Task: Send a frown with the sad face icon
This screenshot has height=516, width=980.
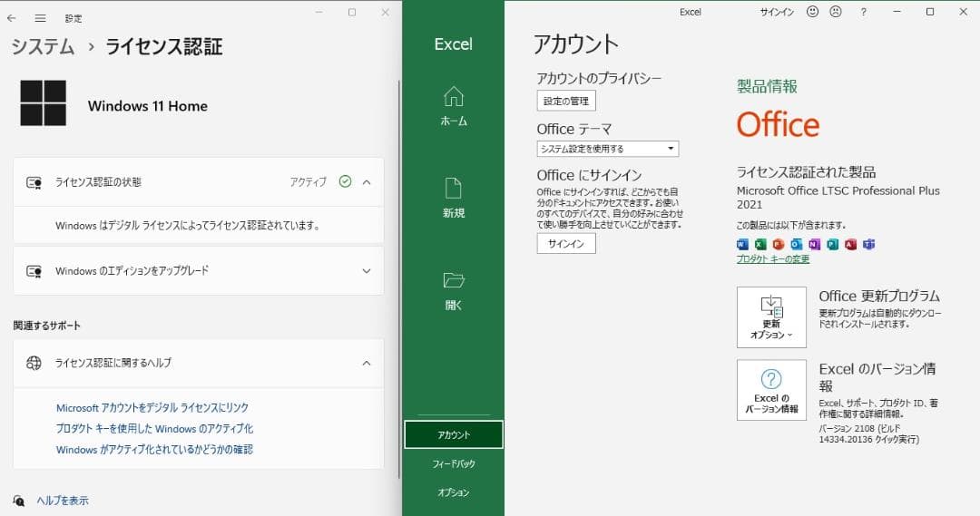Action: click(x=836, y=11)
